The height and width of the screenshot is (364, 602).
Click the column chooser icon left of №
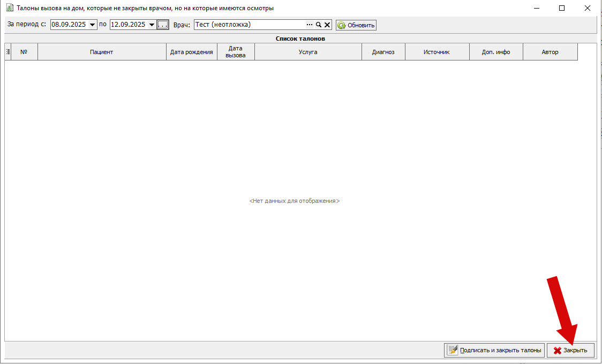pyautogui.click(x=8, y=52)
